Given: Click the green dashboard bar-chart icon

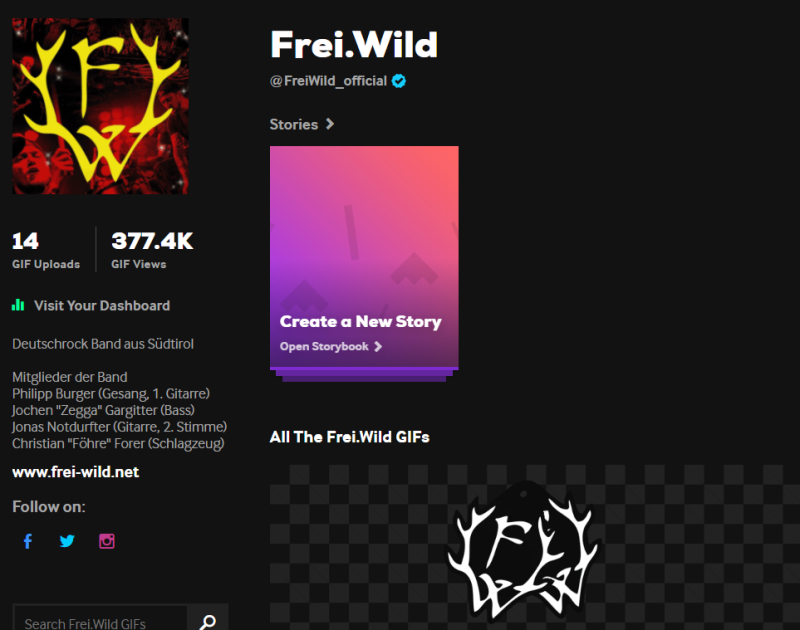Looking at the screenshot, I should tap(18, 305).
